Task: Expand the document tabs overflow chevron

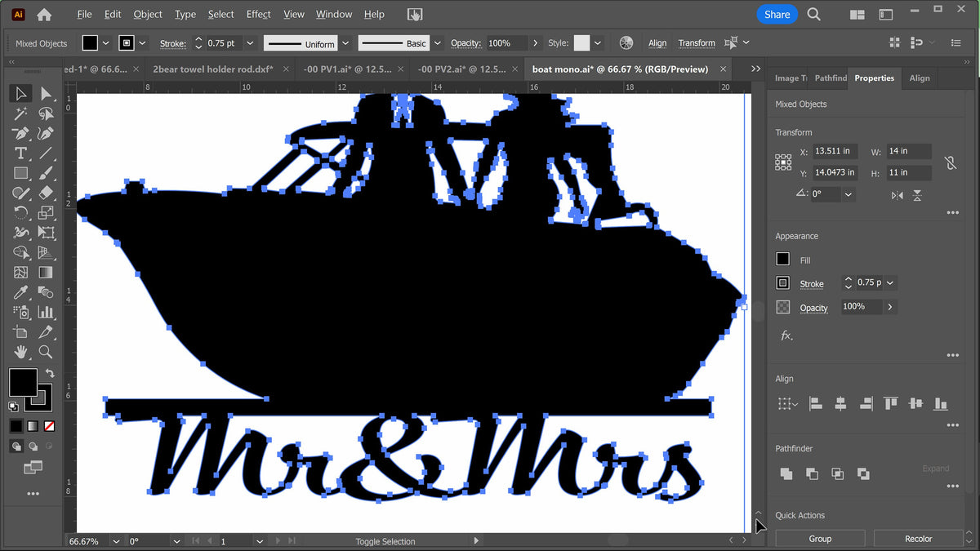Action: tap(755, 69)
